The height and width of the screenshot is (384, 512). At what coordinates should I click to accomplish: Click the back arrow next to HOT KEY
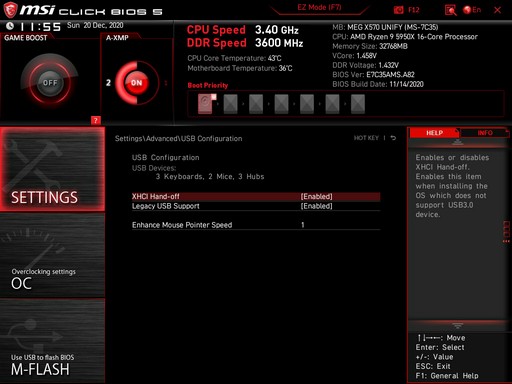[393, 138]
